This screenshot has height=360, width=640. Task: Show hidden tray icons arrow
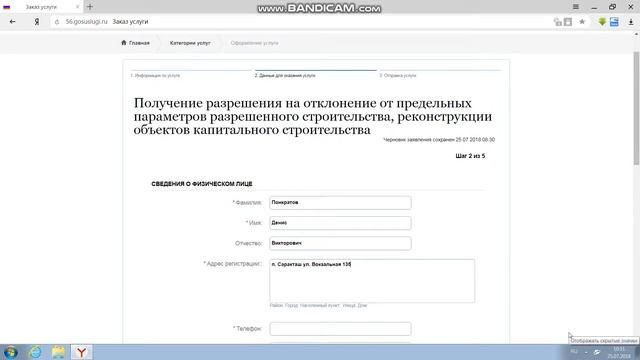tap(586, 352)
